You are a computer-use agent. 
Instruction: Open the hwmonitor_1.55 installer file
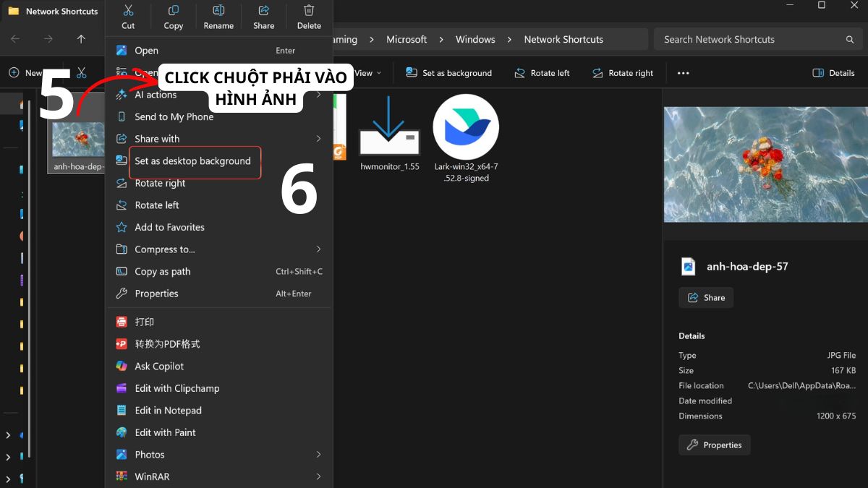tap(390, 132)
